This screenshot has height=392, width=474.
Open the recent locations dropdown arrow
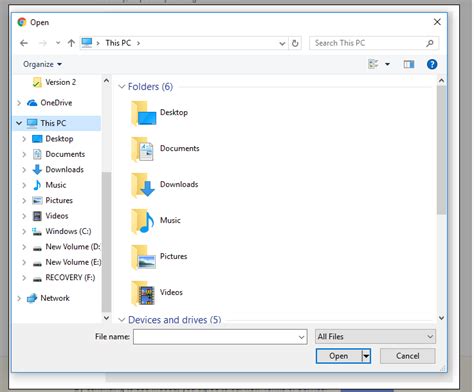58,43
